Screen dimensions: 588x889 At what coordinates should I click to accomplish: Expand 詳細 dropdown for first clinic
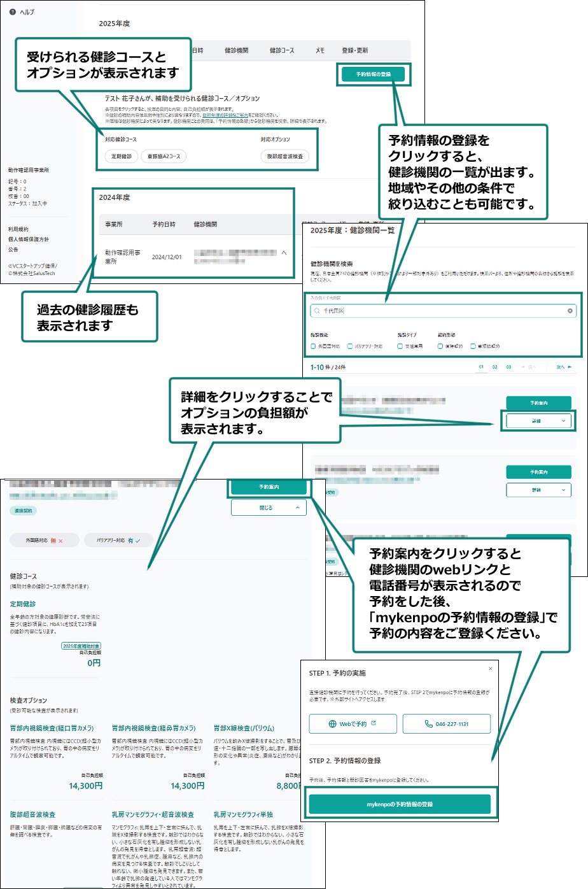(538, 421)
